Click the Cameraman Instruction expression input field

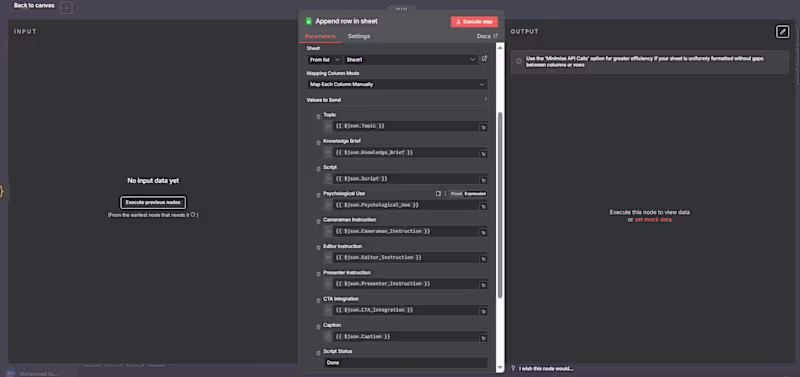(406, 231)
